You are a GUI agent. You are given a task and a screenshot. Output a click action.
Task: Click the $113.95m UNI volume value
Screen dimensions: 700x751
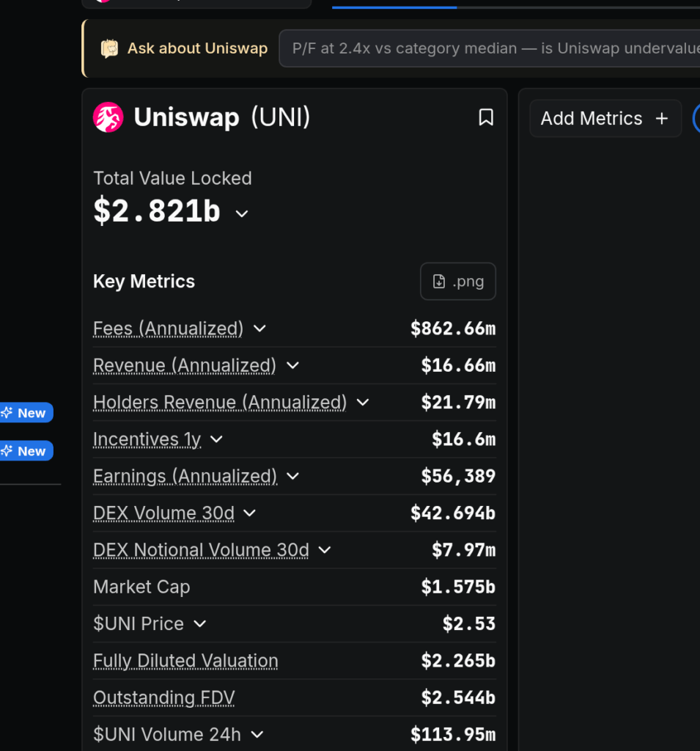tap(453, 734)
